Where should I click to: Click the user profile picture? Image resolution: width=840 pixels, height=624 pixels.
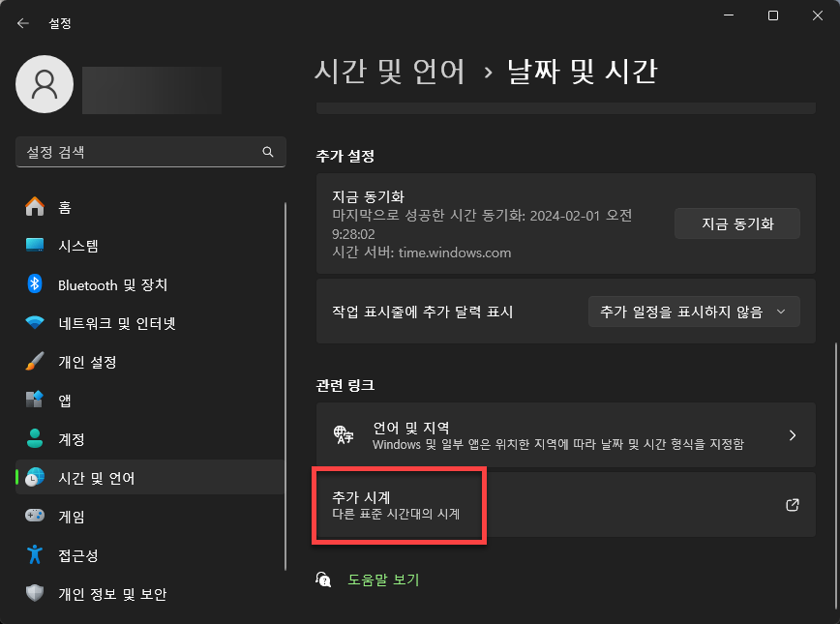44,84
